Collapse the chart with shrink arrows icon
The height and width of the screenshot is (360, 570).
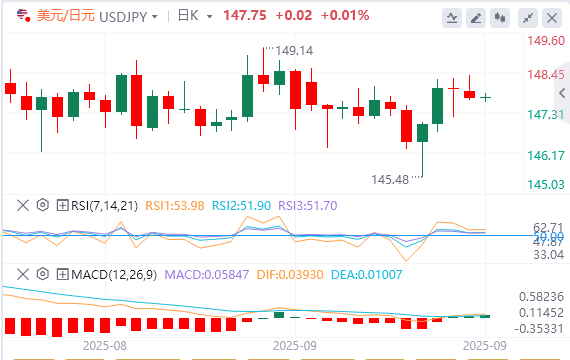point(528,17)
